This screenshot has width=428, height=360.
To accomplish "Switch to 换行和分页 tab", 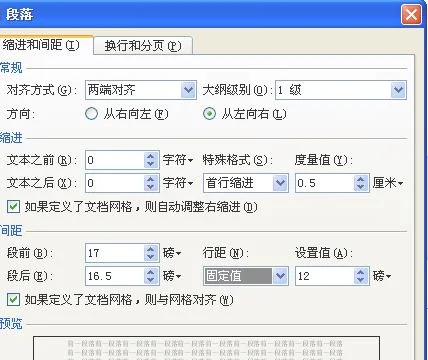I will tap(143, 46).
